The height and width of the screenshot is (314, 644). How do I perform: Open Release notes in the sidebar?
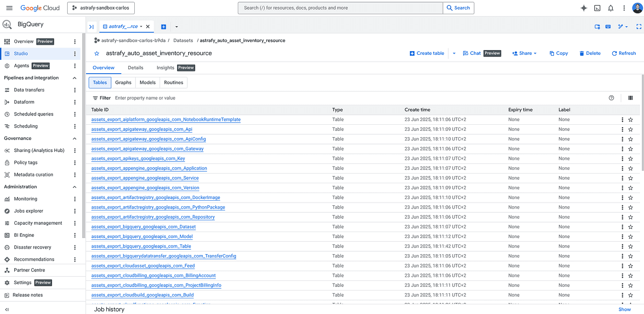click(x=28, y=295)
